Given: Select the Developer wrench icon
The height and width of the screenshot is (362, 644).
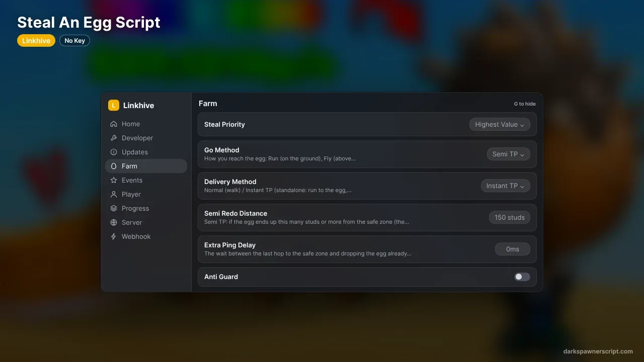Looking at the screenshot, I should coord(113,138).
